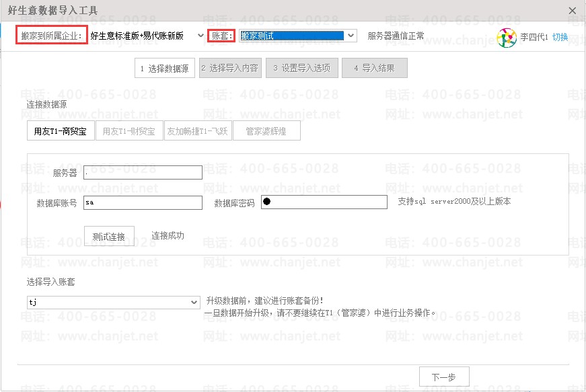
Task: Select the 用友T1-商贸宝 data source tab
Action: [61, 131]
